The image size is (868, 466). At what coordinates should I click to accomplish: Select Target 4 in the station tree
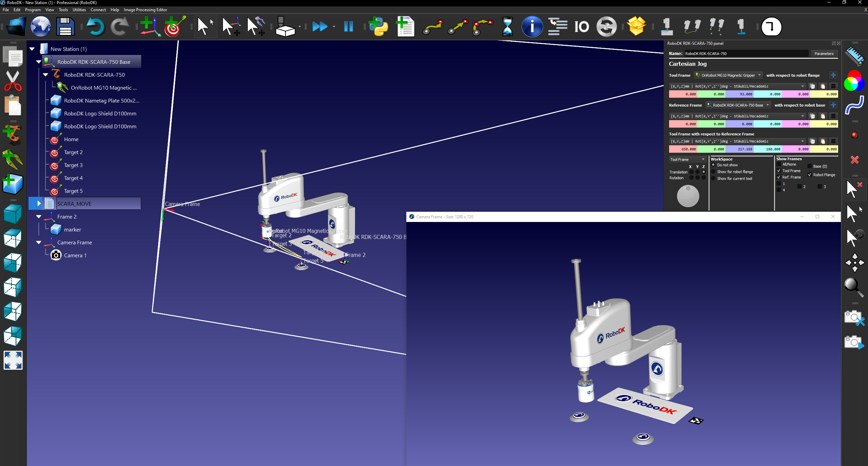(73, 178)
